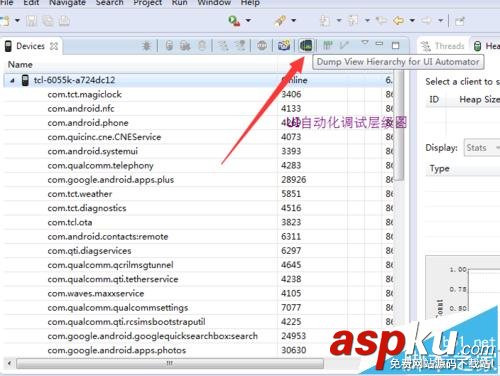Click the Open Perspective icon
The height and width of the screenshot is (376, 500).
tap(460, 21)
